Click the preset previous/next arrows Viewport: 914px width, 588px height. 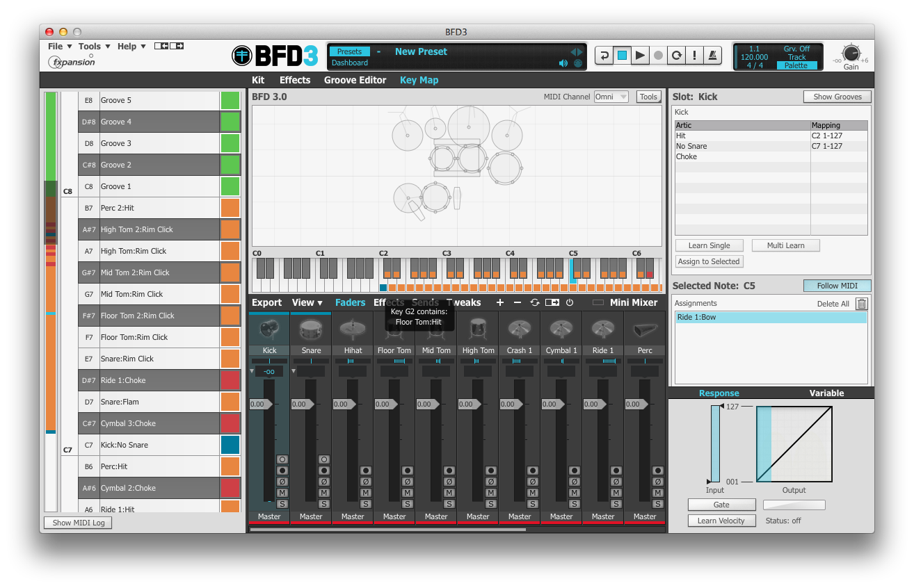(577, 52)
